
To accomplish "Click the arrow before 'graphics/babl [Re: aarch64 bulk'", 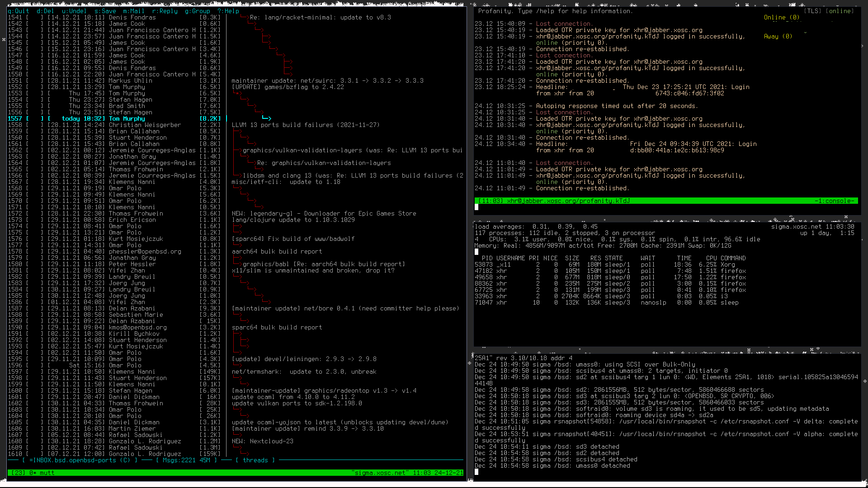I will click(238, 264).
